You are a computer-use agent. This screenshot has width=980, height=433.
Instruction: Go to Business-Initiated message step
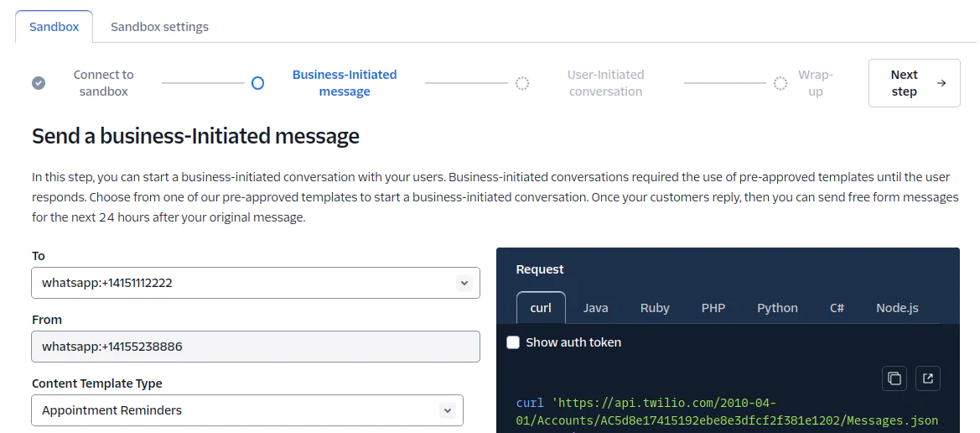pos(345,83)
